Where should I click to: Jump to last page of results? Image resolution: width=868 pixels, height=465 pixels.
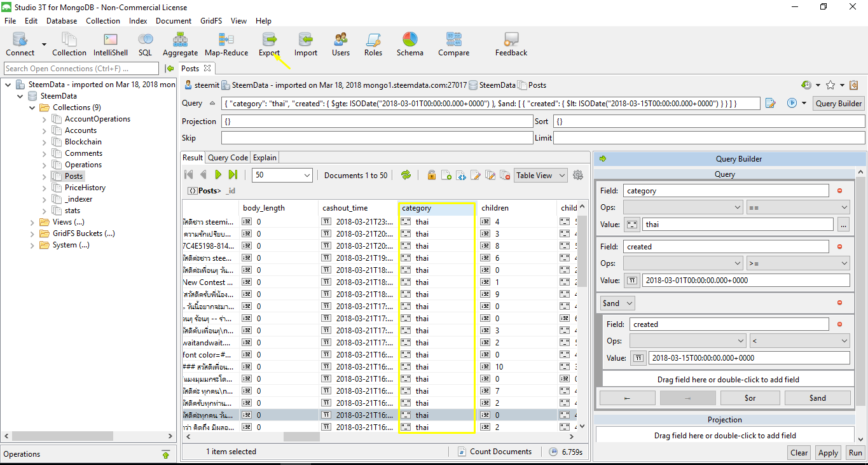[233, 174]
